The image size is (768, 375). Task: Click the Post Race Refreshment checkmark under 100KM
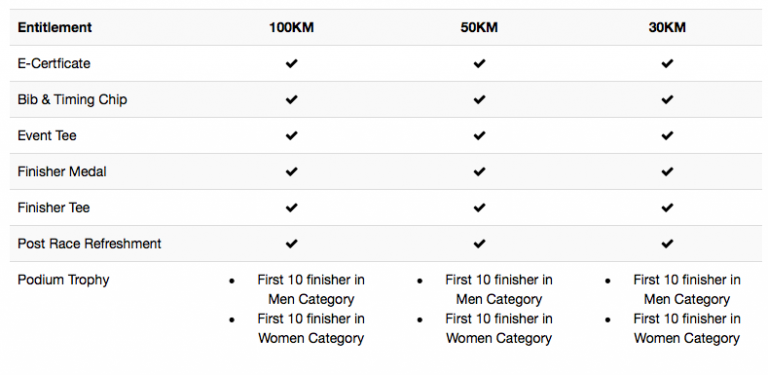click(x=291, y=243)
